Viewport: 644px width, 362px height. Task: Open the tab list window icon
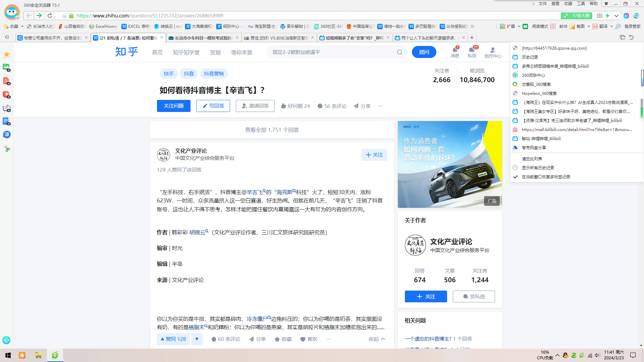623,38
